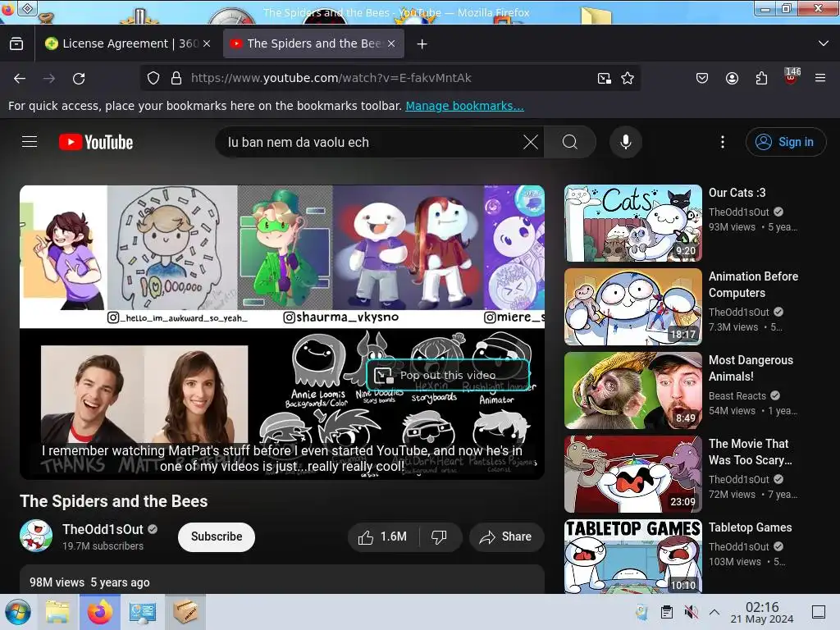Search with your voice microphone button
The height and width of the screenshot is (630, 840).
tap(626, 142)
